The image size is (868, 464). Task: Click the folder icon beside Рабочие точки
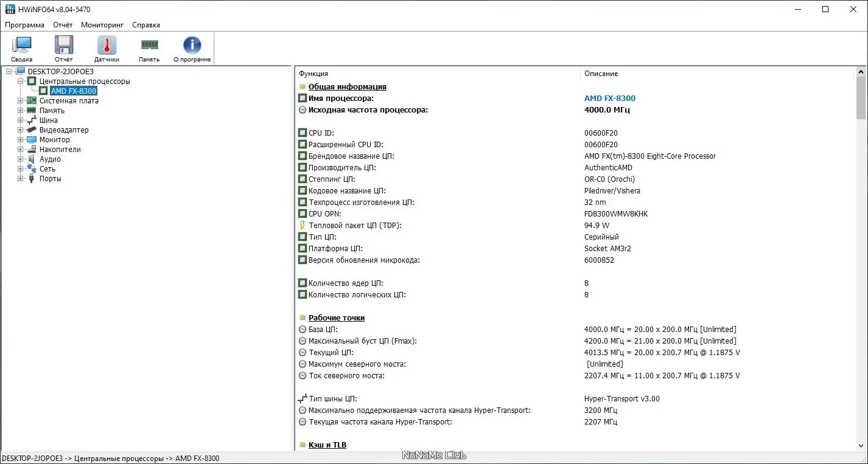303,318
